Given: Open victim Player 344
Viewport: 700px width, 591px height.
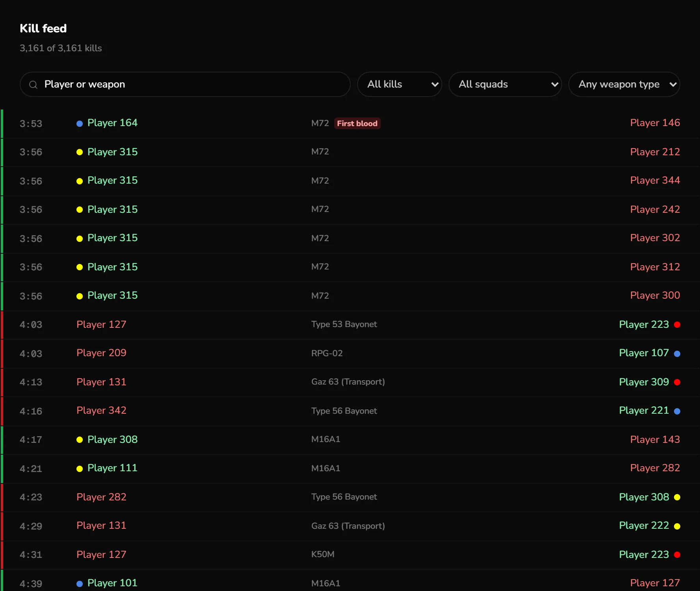Looking at the screenshot, I should point(655,180).
